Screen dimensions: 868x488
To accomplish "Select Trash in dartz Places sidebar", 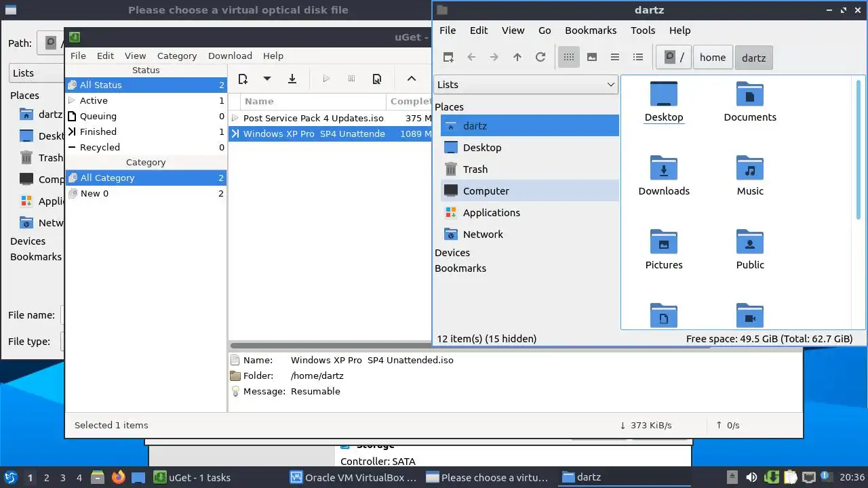I will click(x=530, y=169).
